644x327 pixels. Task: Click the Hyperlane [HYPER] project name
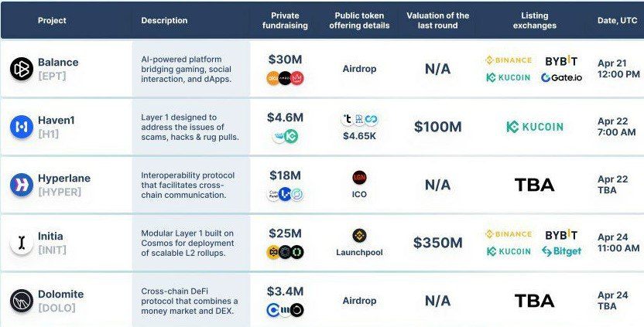tap(63, 184)
